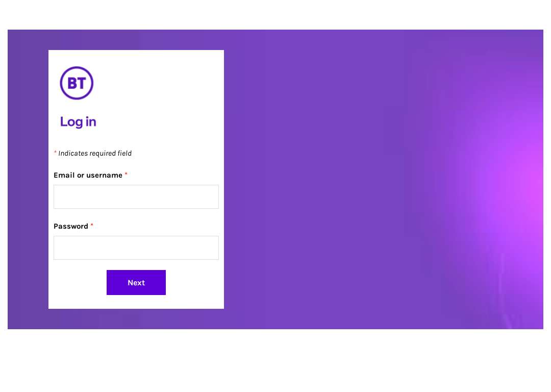
Task: Focus the Password input field
Action: coord(136,248)
